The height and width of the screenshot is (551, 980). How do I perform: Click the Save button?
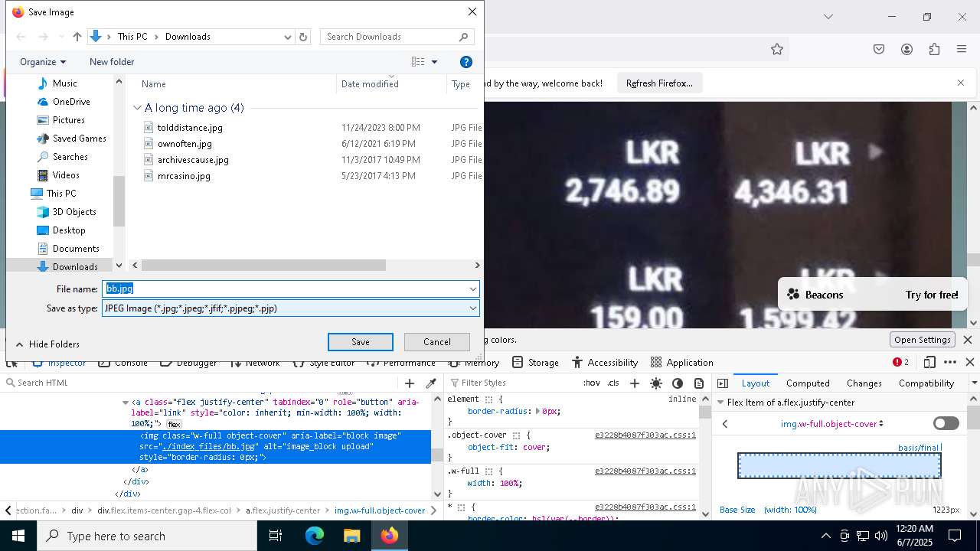(x=361, y=342)
